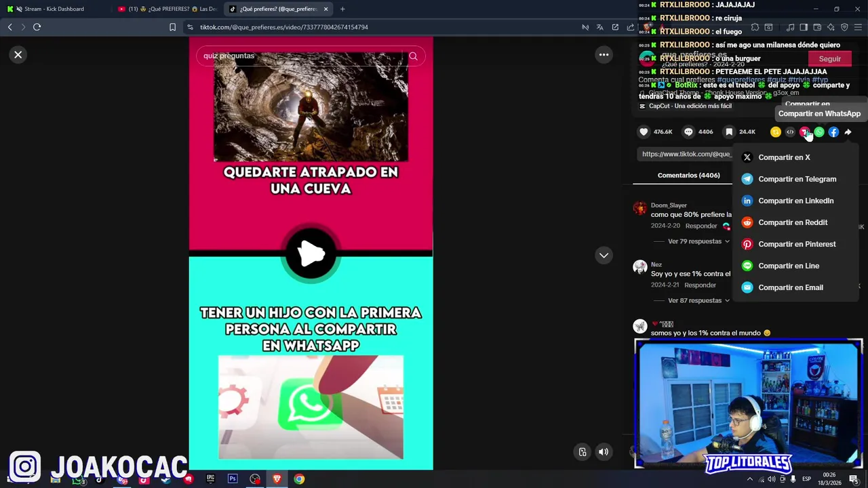Screen dimensions: 868x488
Task: Close the active TikTok browser tab
Action: (x=326, y=9)
